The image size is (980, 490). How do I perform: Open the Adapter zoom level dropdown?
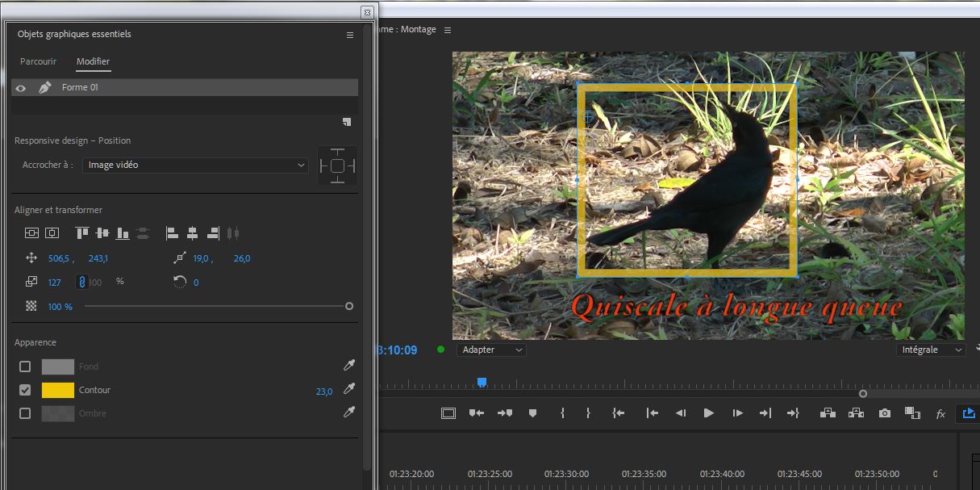pos(491,350)
